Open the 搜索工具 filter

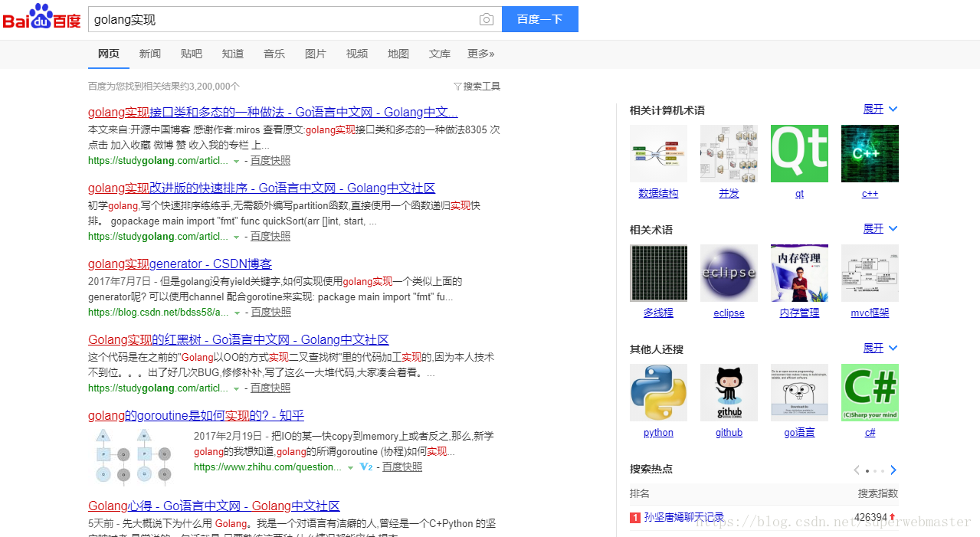coord(477,87)
